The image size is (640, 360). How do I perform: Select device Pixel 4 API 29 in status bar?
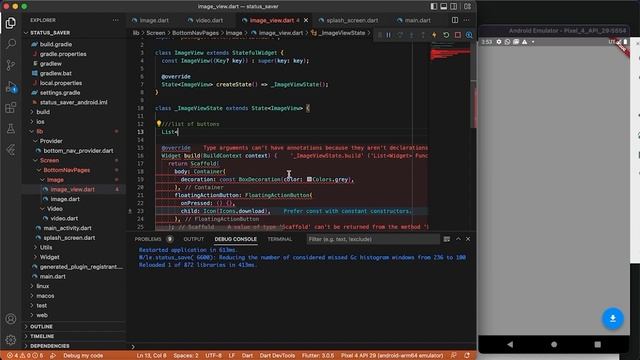click(392, 356)
